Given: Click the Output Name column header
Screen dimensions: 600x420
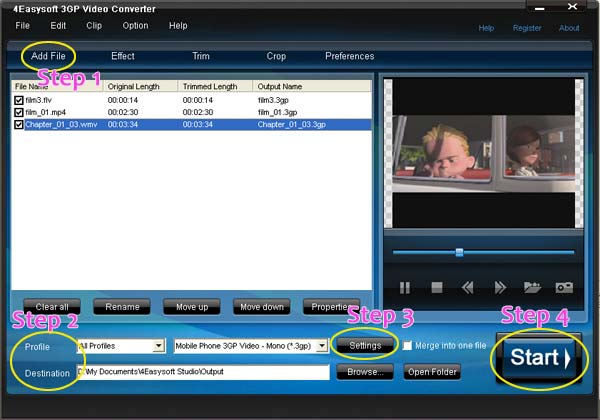Looking at the screenshot, I should point(312,86).
